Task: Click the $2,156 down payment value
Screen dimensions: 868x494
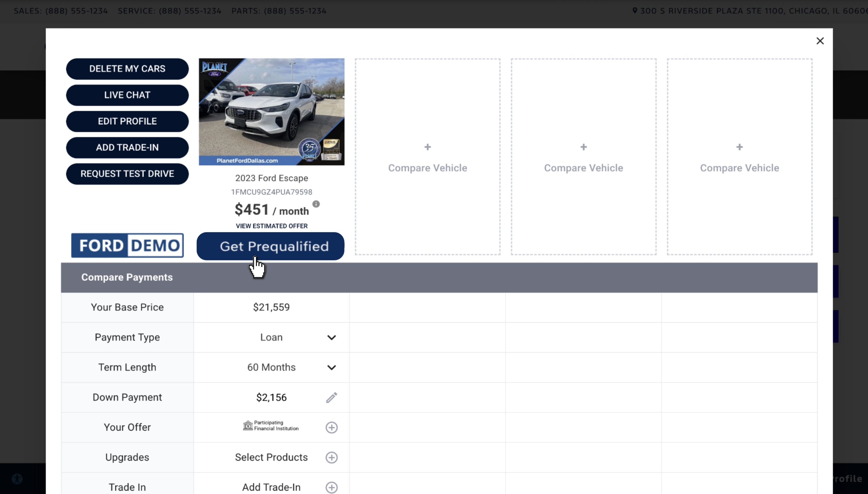Action: [271, 397]
